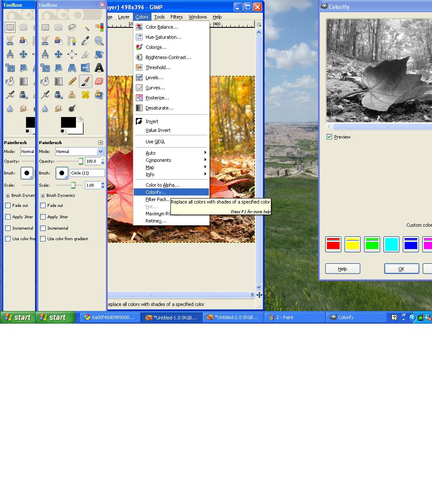Screen dimensions: 432x504
Task: Enable Fade out in the complete Toolbox
Action: point(43,205)
